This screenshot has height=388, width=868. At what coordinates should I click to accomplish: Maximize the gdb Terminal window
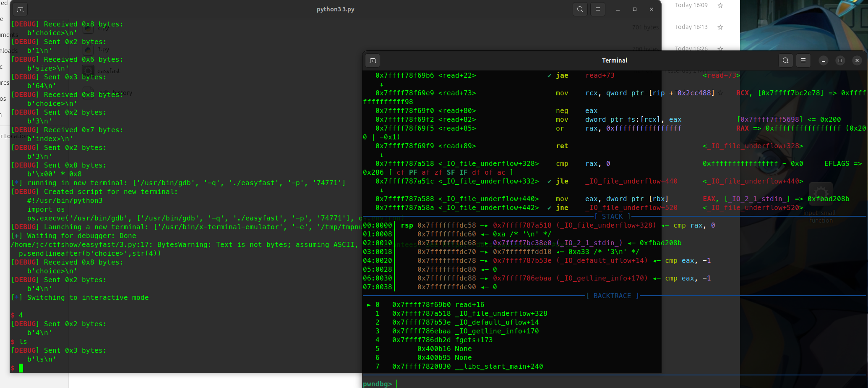(x=840, y=60)
